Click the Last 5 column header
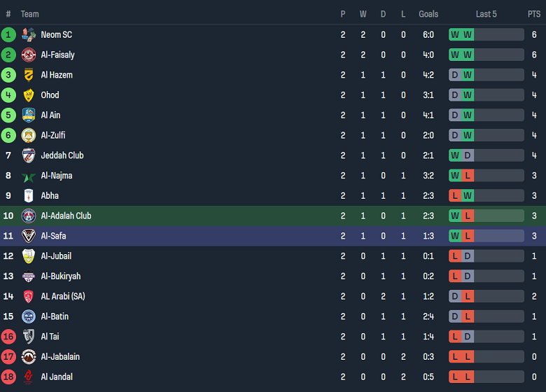The image size is (546, 392). (486, 14)
